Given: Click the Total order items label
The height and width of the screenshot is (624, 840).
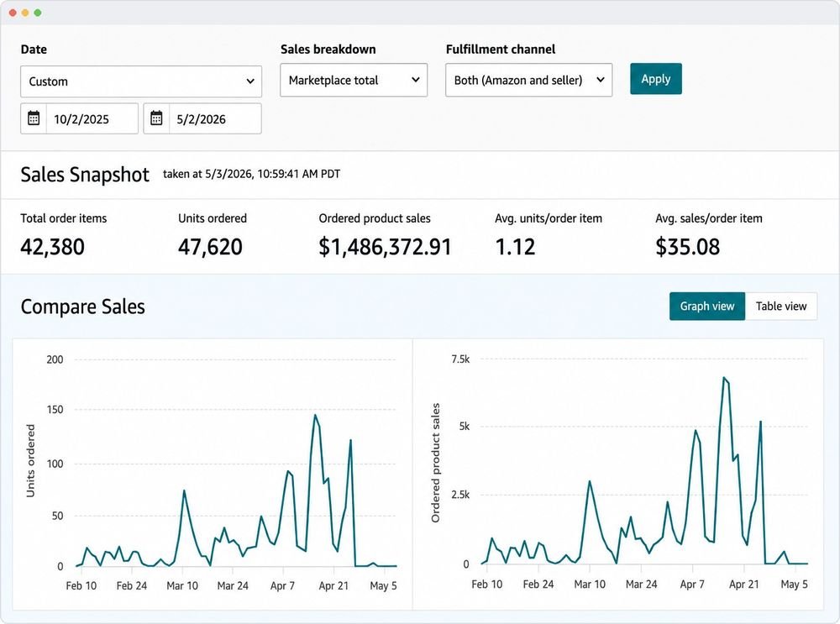Looking at the screenshot, I should point(64,218).
